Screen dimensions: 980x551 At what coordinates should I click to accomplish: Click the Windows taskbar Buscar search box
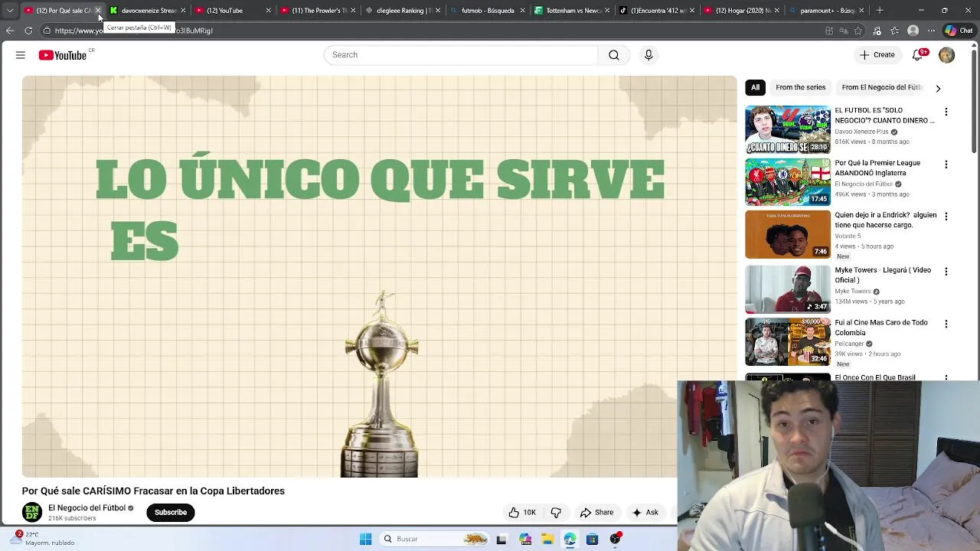tap(433, 539)
